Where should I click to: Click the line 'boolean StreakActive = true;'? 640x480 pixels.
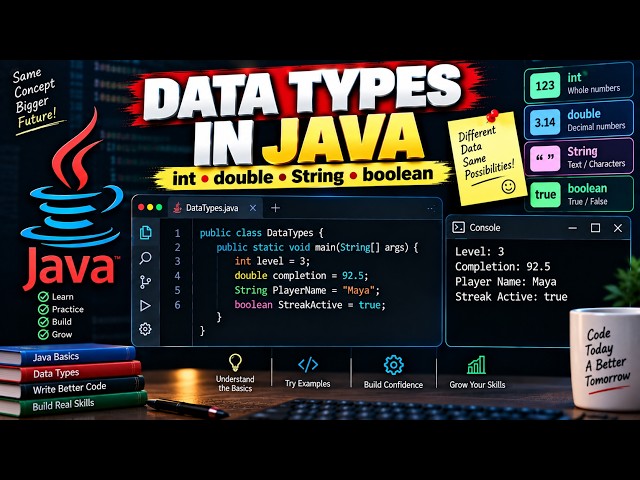pos(310,305)
